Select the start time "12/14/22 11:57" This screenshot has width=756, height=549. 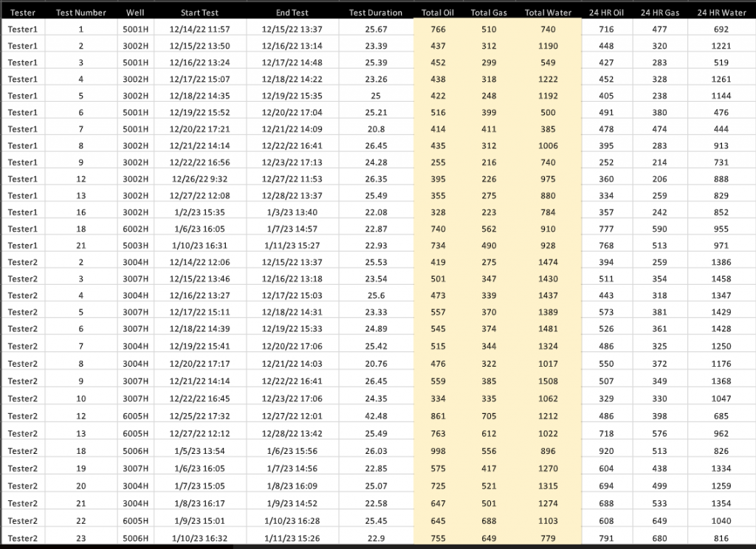(199, 30)
